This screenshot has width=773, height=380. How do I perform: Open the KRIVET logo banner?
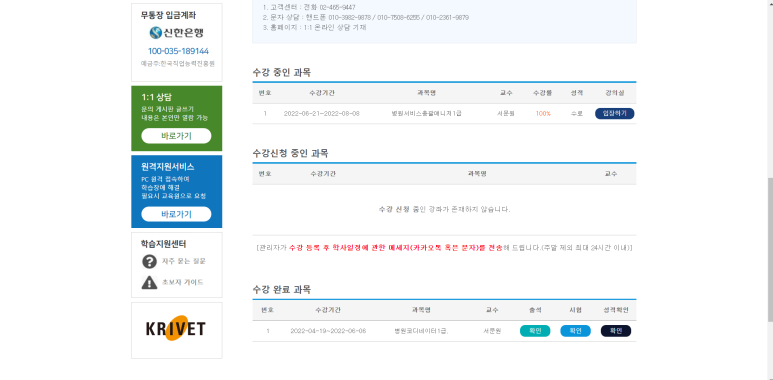click(176, 330)
